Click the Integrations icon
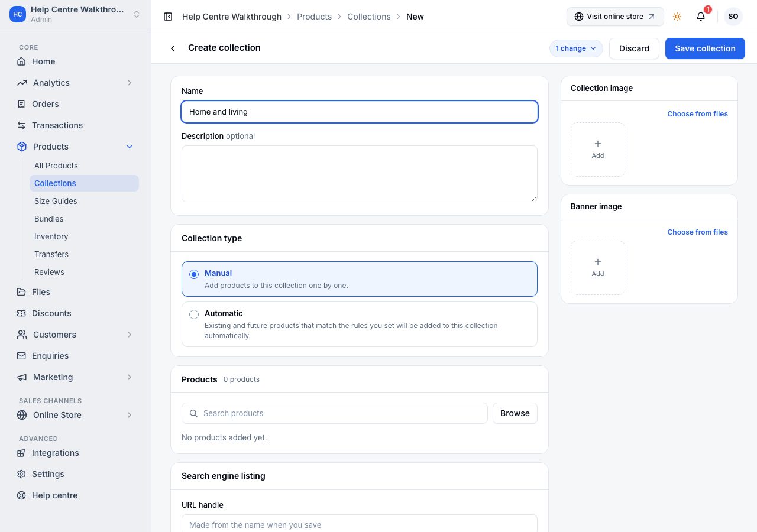 pos(21,453)
